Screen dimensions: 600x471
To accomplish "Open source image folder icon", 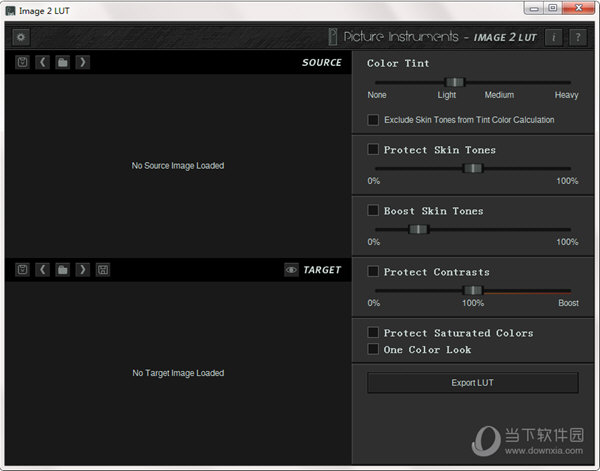I will click(x=63, y=62).
